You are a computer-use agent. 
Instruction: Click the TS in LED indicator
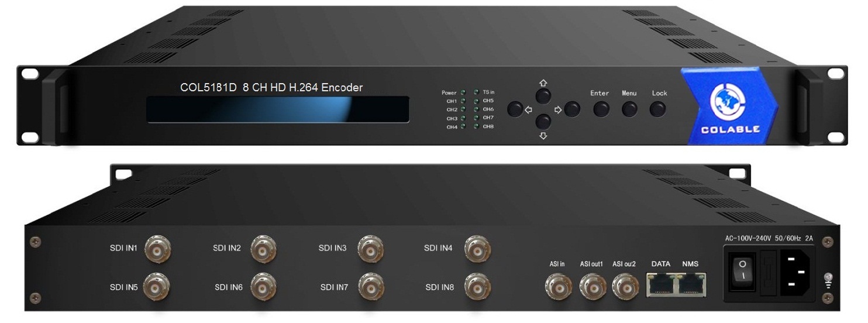tap(477, 92)
